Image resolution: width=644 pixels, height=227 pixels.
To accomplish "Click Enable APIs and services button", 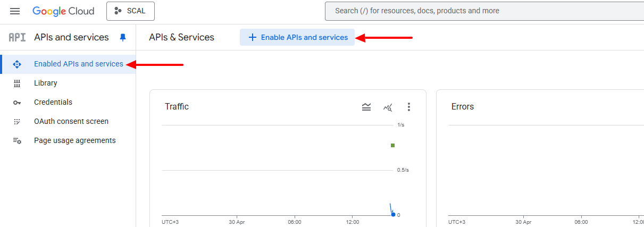I will coord(297,37).
